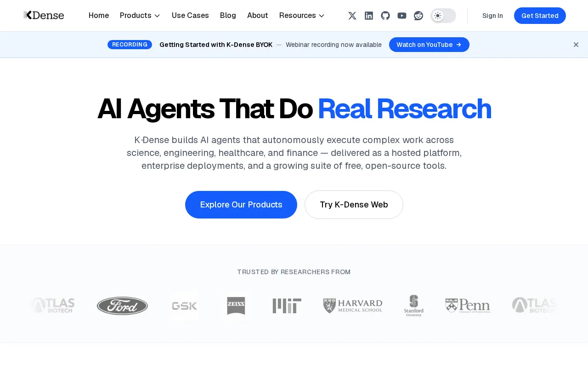Click Explore Our Products button
This screenshot has width=588, height=368.
click(241, 205)
